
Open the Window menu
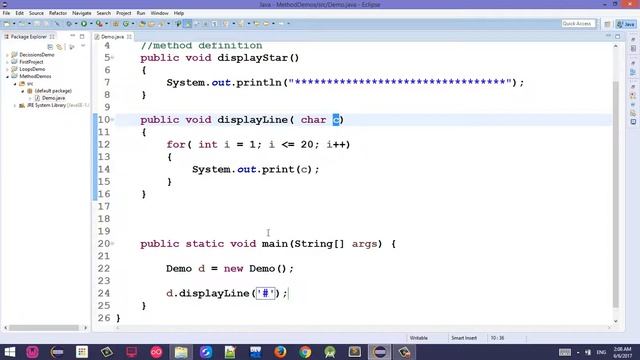click(160, 13)
